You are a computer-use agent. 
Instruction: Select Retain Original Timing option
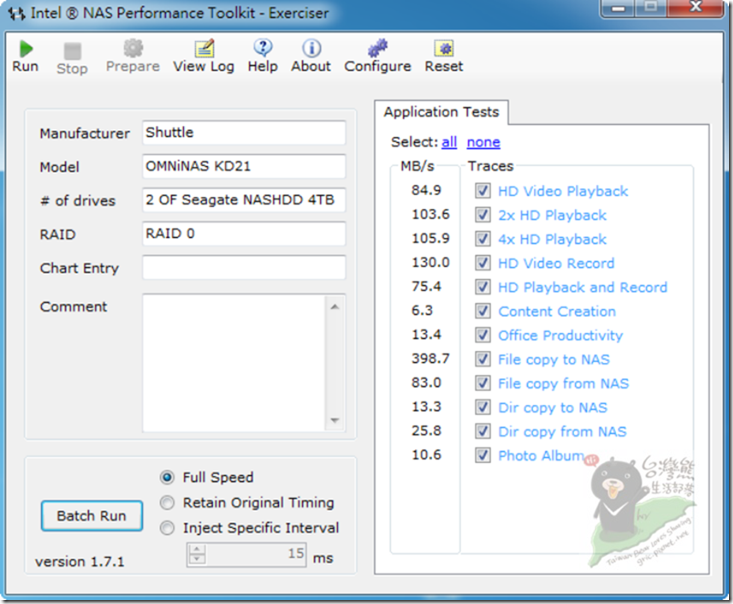point(167,503)
